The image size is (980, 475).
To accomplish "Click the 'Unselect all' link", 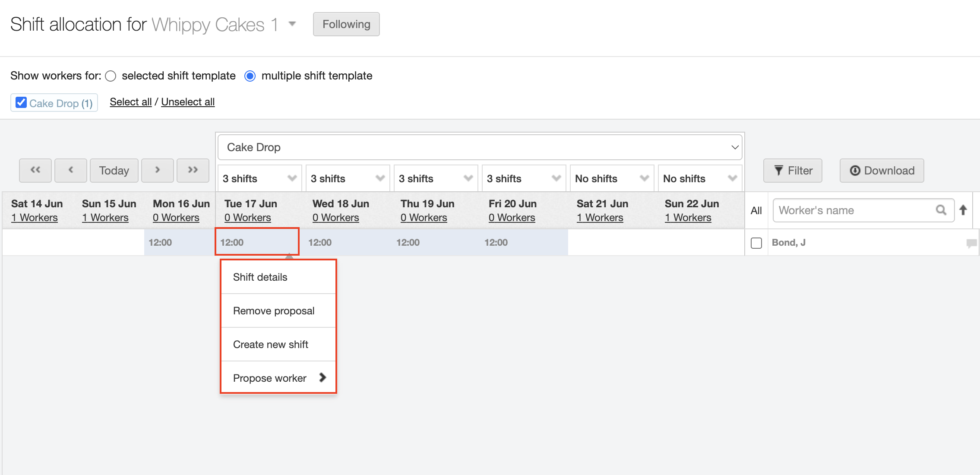I will tap(188, 102).
